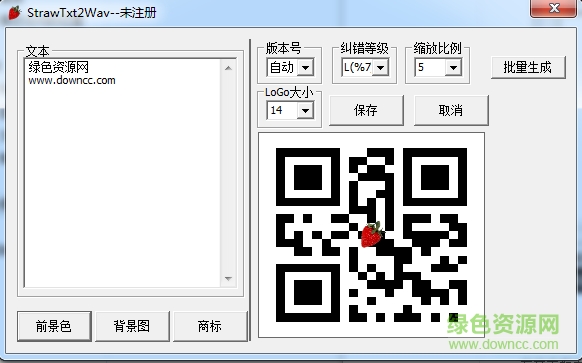Screen dimensions: 582x363
Task: Click the L(%7 value in 纠错等级 combo box
Action: (x=357, y=68)
